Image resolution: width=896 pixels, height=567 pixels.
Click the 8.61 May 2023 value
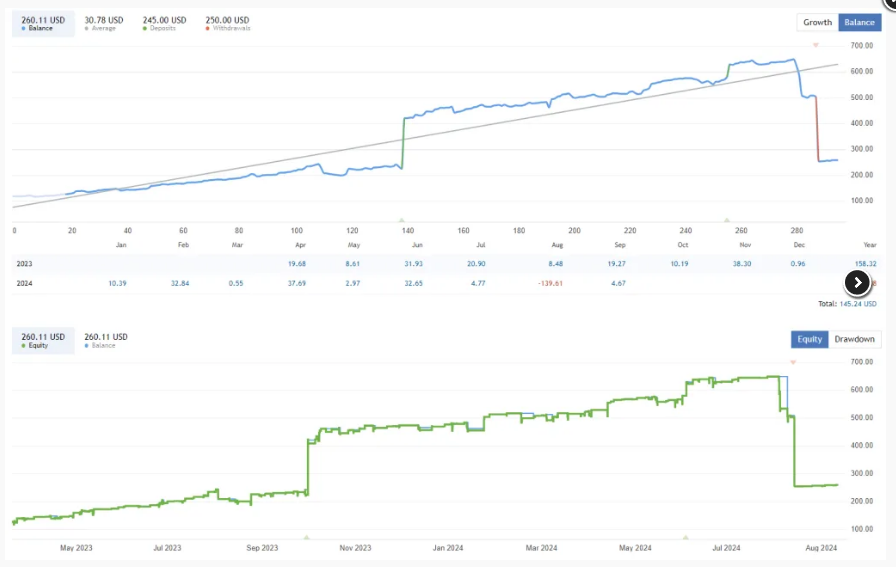coord(353,264)
